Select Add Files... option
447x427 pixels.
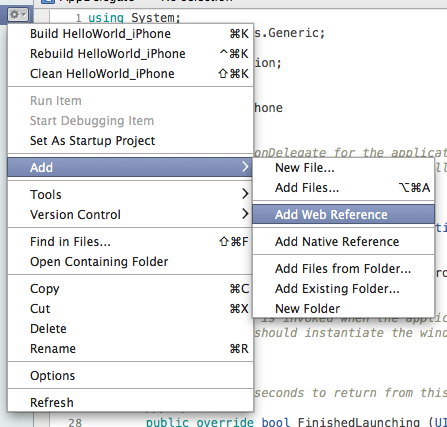[x=344, y=188]
